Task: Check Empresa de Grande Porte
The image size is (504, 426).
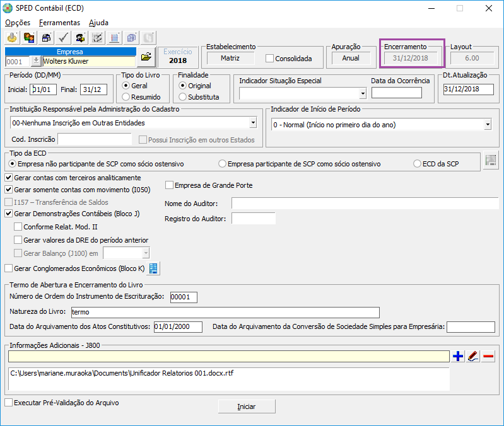Action: click(170, 185)
